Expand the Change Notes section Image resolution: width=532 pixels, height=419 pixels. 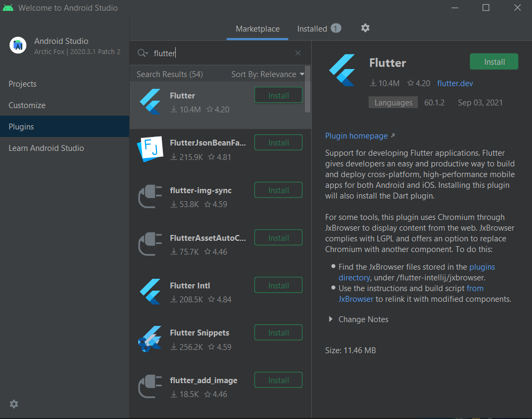click(x=358, y=319)
